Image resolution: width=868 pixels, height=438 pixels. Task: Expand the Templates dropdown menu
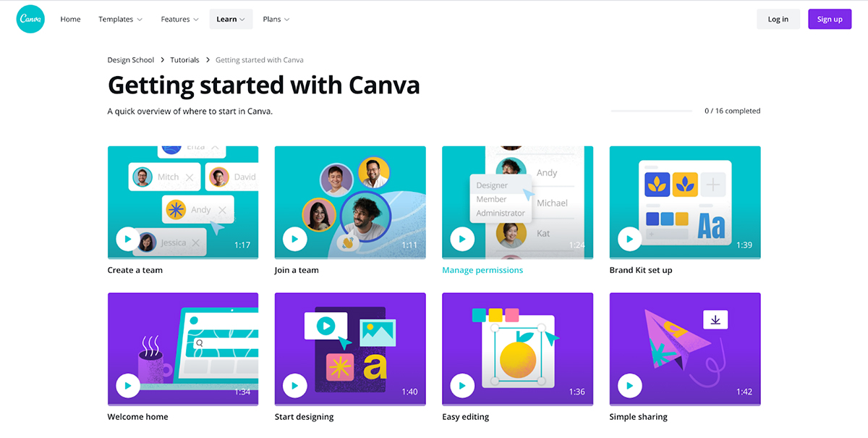(x=120, y=20)
